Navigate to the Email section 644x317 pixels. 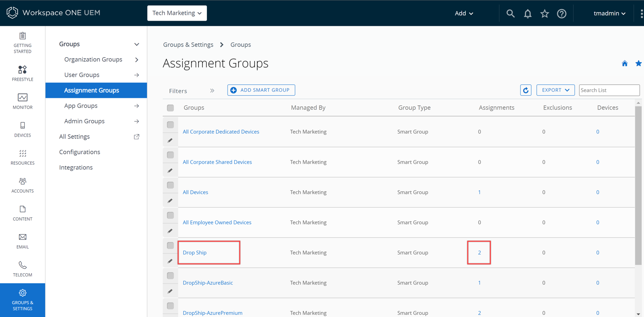click(x=22, y=241)
